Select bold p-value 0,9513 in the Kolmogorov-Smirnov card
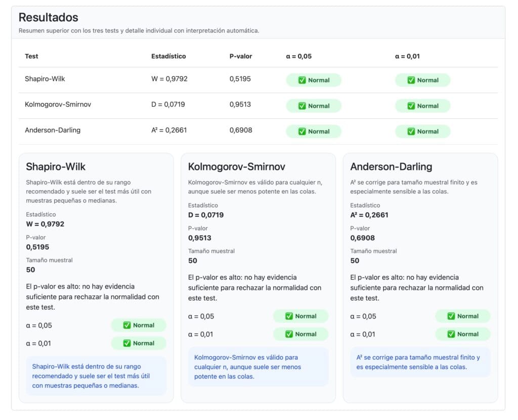 (x=199, y=238)
